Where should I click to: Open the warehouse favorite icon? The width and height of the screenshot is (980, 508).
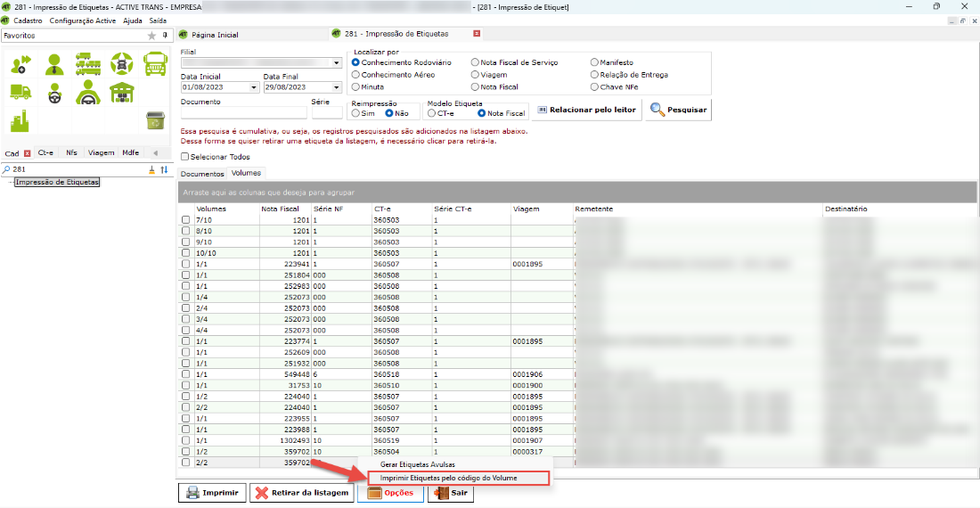click(x=122, y=93)
